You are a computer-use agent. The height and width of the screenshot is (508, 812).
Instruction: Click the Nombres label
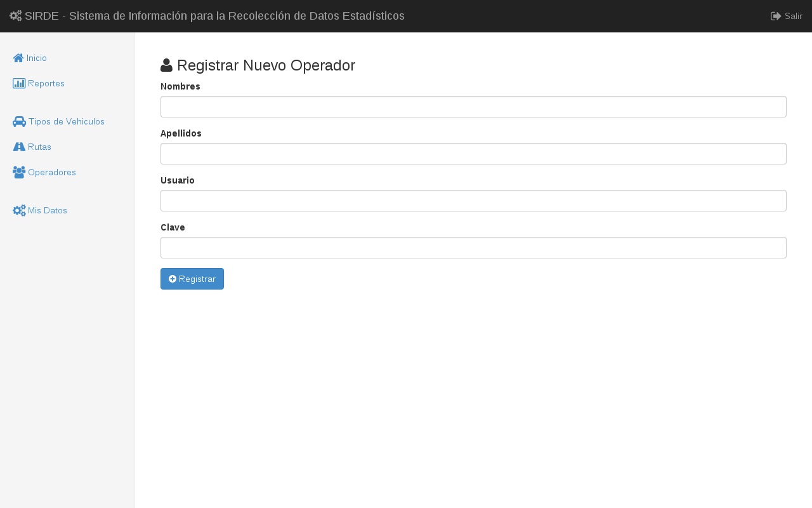180,86
